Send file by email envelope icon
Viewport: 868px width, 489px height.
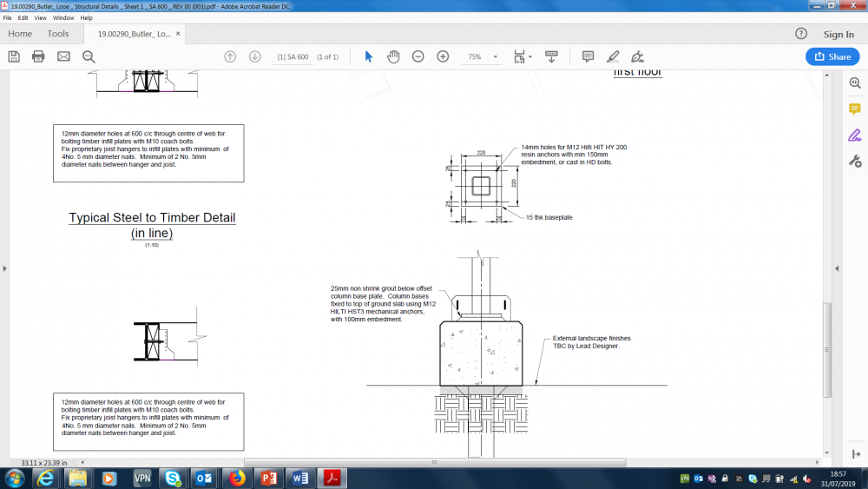click(x=63, y=56)
